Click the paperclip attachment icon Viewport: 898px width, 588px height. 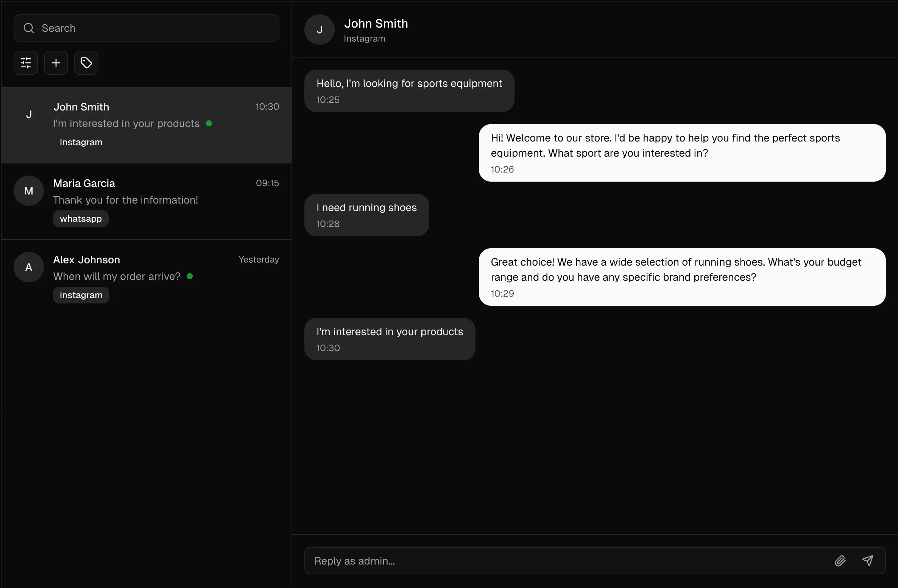pos(840,561)
